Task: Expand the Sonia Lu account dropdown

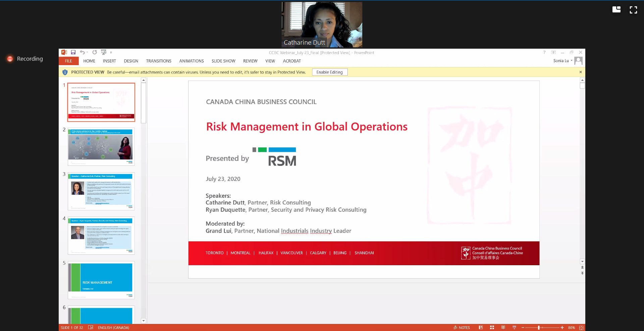Action: click(572, 61)
